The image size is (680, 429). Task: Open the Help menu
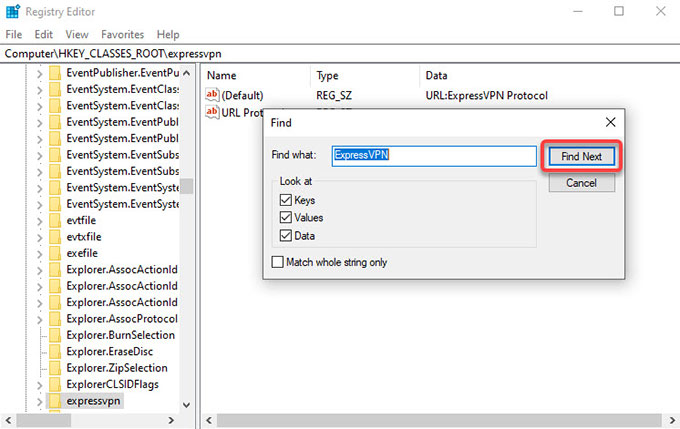tap(168, 34)
